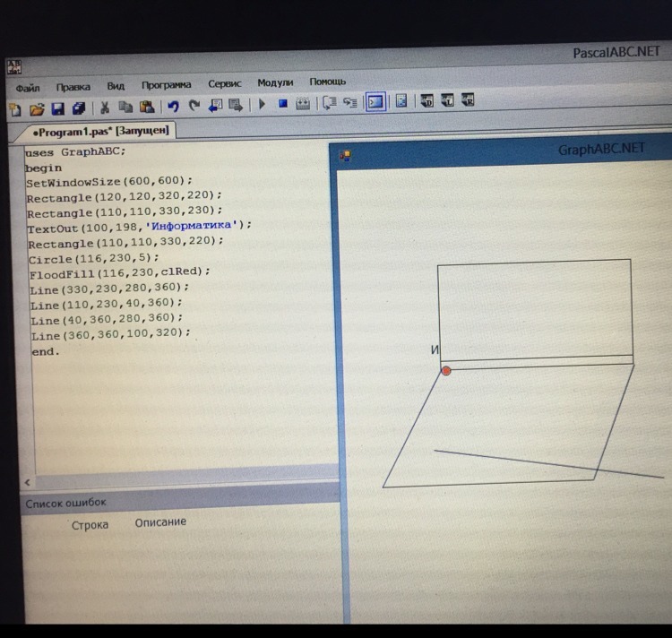Open the Программа menu
672x638 pixels.
pyautogui.click(x=166, y=85)
